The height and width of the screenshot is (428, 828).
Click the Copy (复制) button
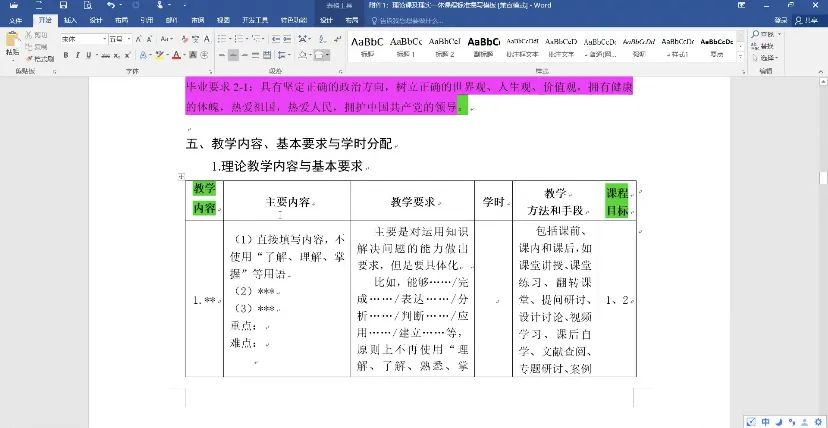pos(36,47)
